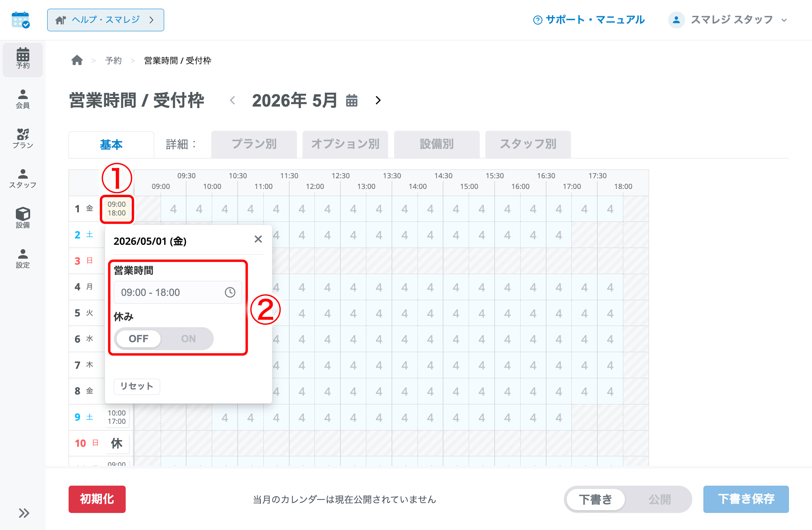812x530 pixels.
Task: Set 休み toggle to ON
Action: [188, 339]
